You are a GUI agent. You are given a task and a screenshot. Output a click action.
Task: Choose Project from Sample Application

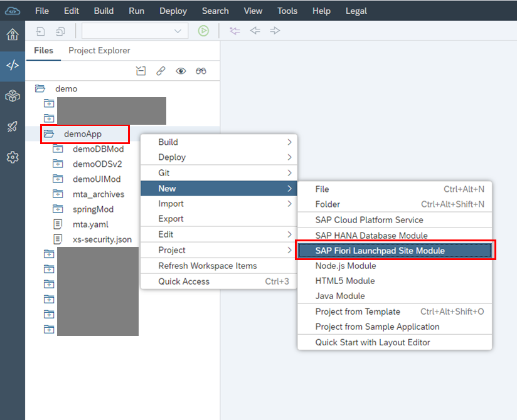point(395,327)
